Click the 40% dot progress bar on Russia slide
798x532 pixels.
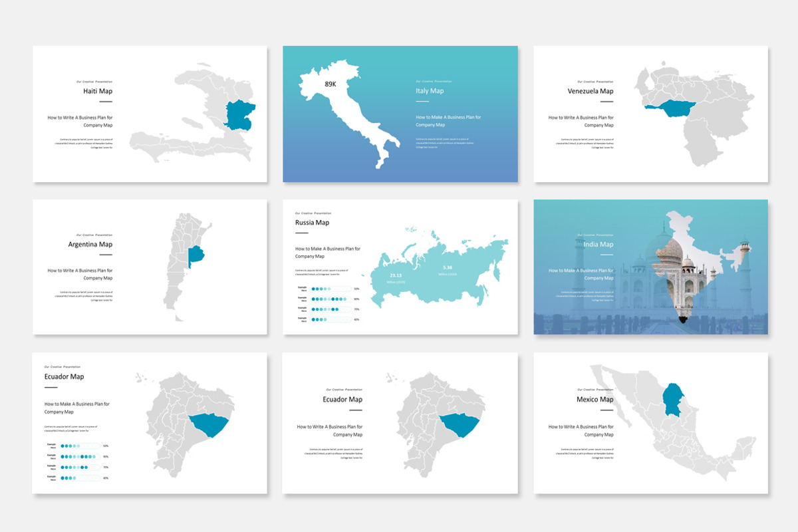pos(331,320)
